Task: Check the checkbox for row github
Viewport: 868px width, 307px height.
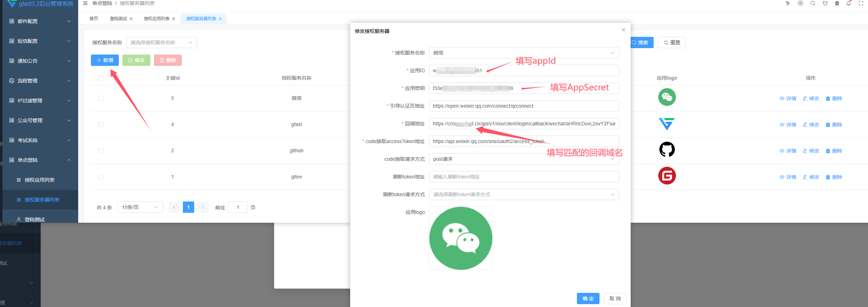Action: [101, 151]
